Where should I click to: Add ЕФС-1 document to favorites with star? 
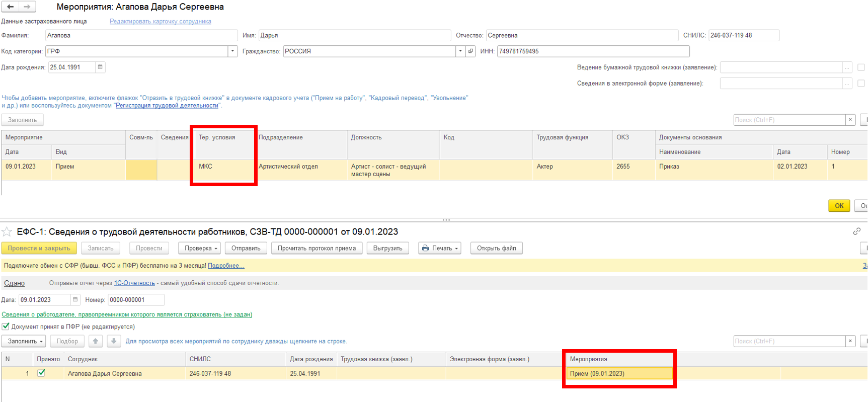[7, 231]
